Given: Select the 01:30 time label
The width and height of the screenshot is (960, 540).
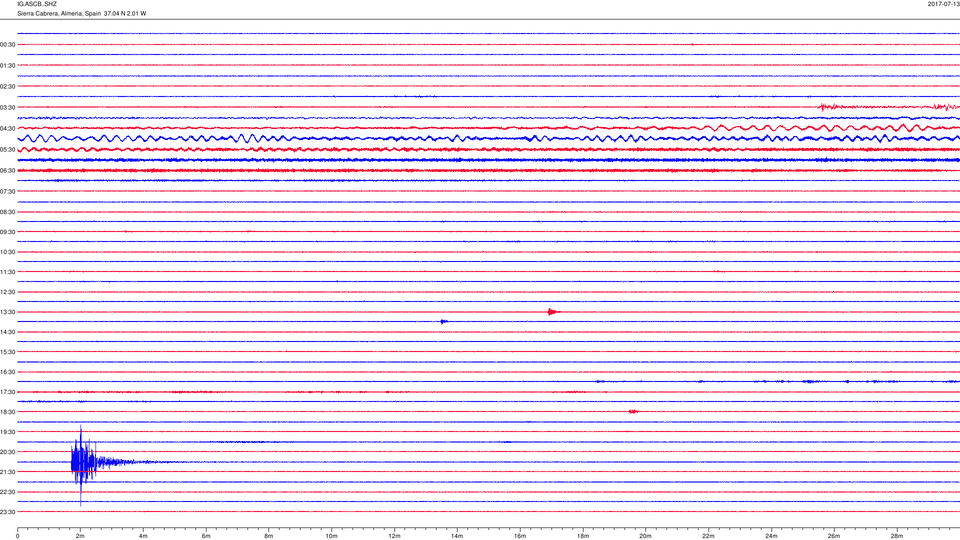Looking at the screenshot, I should [x=8, y=66].
